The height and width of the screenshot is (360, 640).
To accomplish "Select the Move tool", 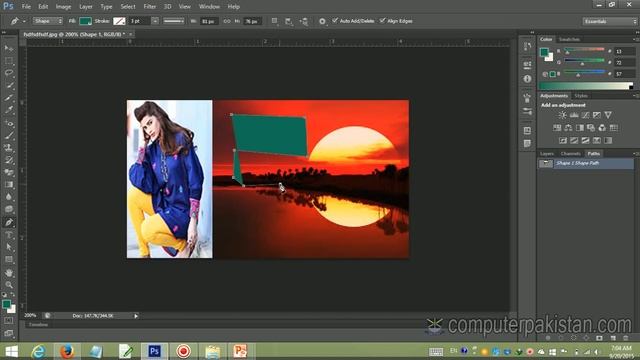I will pyautogui.click(x=9, y=48).
